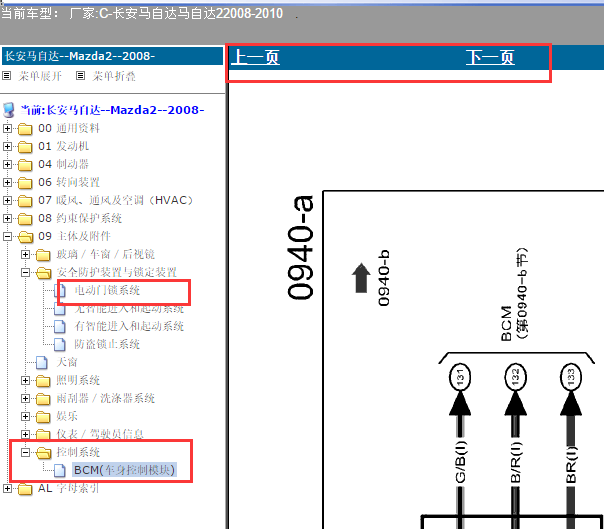604x529 pixels.
Task: Click the folder icon for 06 转向装置
Action: click(25, 183)
